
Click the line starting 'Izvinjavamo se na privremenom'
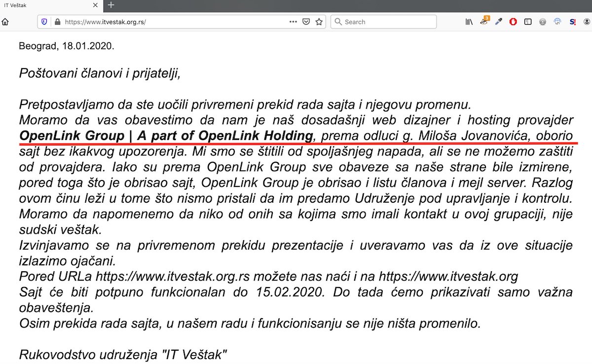[x=296, y=245]
